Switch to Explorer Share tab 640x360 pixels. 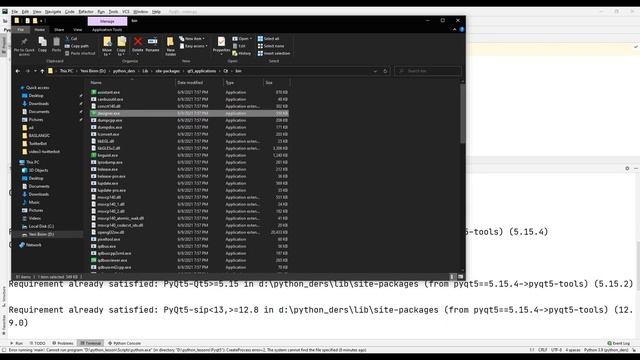point(59,29)
